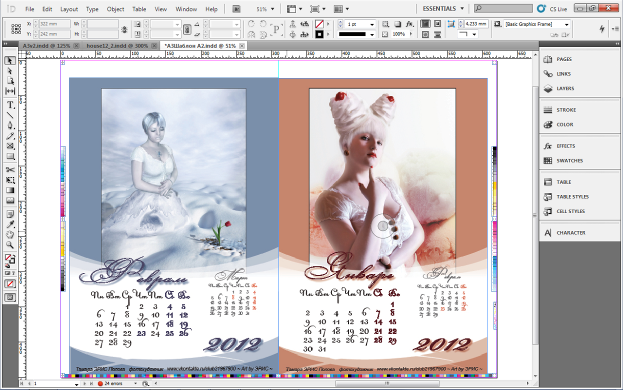
Task: Open the CS Live button
Action: point(552,9)
